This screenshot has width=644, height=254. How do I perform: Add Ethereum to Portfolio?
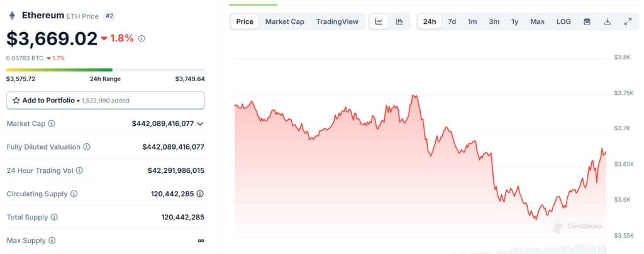106,101
